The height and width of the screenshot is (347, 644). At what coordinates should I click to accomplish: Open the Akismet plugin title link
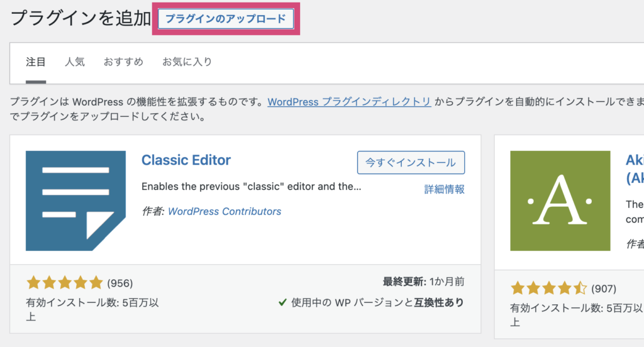(635, 168)
